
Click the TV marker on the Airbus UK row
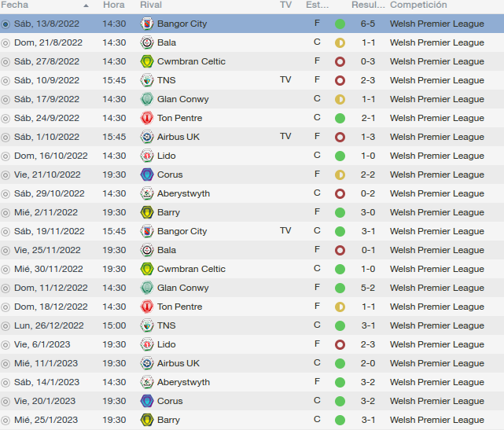click(x=285, y=136)
